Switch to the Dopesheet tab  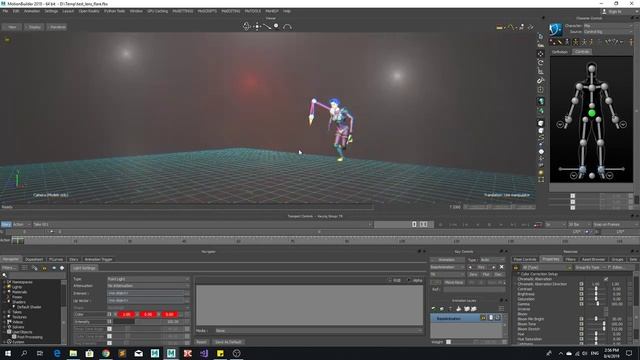tap(34, 259)
